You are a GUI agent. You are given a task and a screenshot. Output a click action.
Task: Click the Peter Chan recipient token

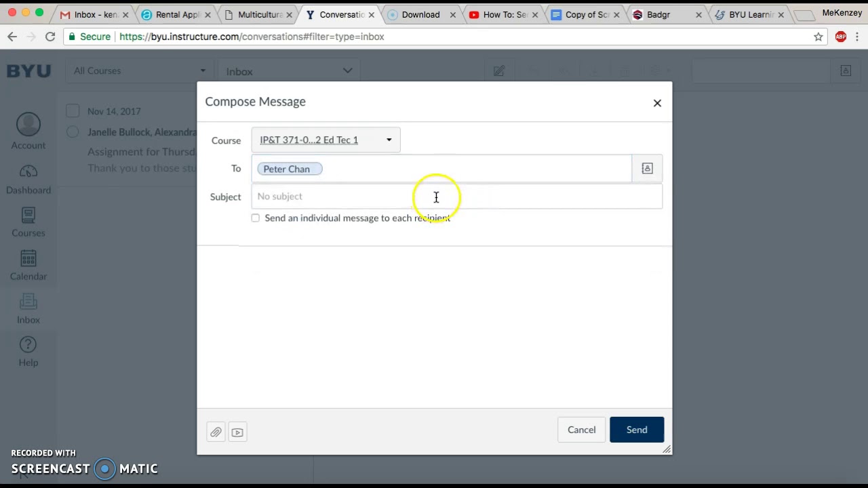pyautogui.click(x=290, y=169)
